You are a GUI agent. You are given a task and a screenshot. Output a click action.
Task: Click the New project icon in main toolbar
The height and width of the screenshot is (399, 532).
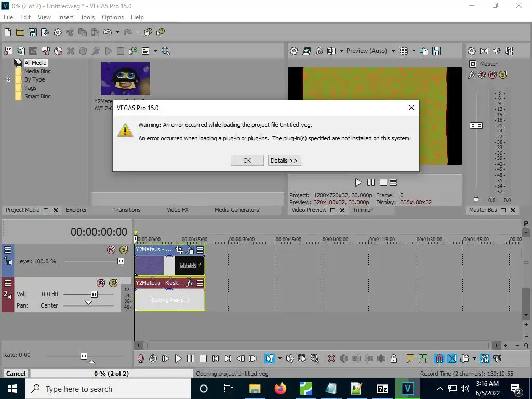pos(7,32)
